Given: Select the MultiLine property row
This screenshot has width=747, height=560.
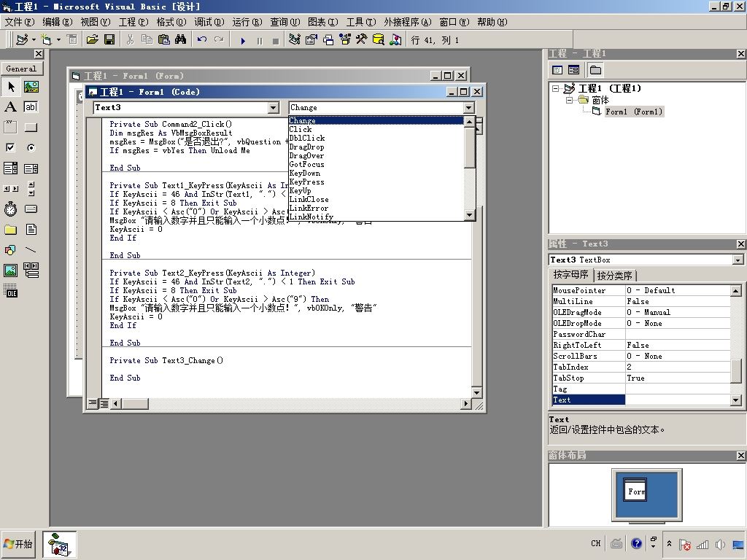Looking at the screenshot, I should pyautogui.click(x=640, y=301).
